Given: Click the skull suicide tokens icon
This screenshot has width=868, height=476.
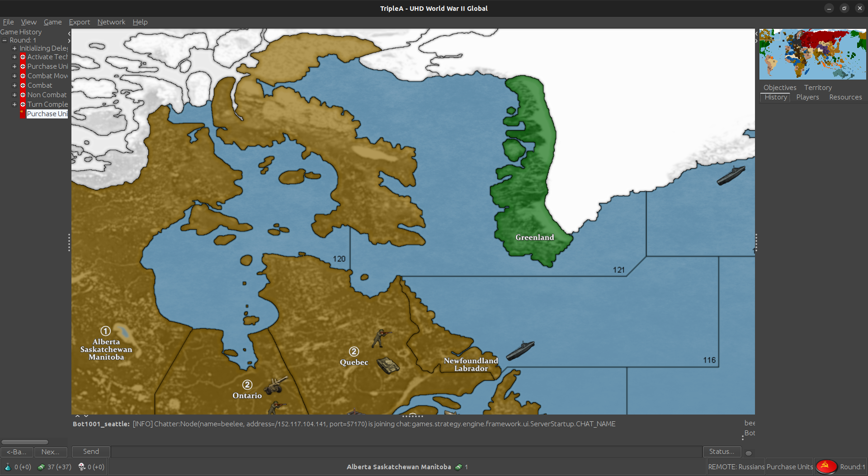Looking at the screenshot, I should pos(82,467).
